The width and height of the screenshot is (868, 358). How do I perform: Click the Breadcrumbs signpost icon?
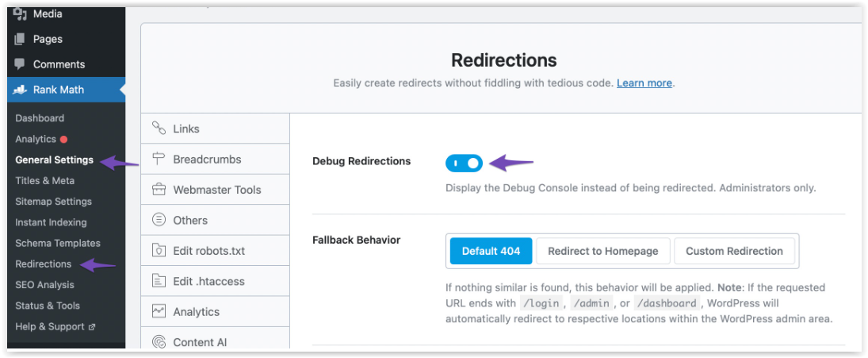pyautogui.click(x=159, y=159)
